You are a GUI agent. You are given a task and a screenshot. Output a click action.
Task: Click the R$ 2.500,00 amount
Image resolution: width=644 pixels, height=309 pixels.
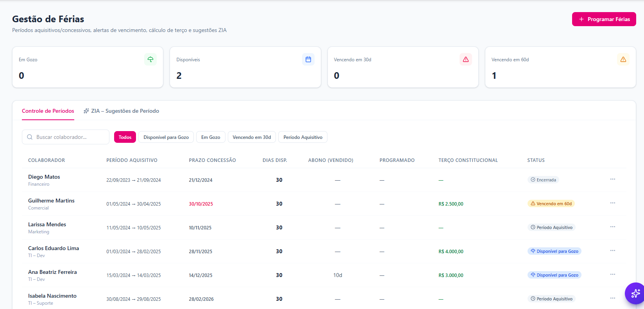(451, 204)
